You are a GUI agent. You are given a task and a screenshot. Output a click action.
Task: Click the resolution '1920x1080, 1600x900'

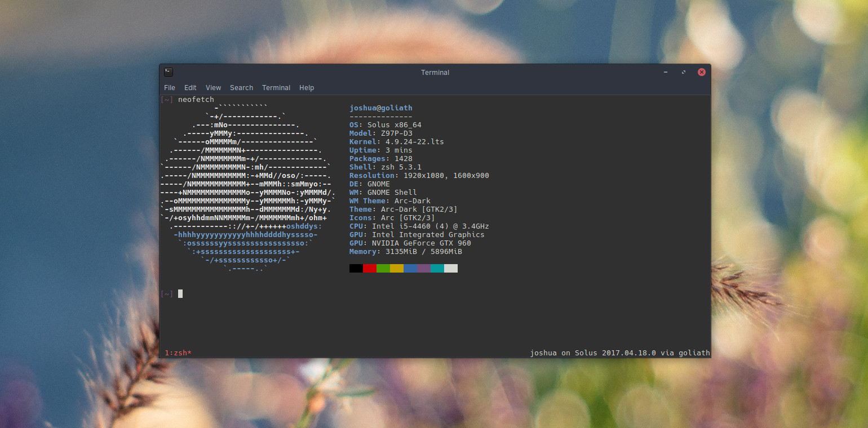click(446, 176)
